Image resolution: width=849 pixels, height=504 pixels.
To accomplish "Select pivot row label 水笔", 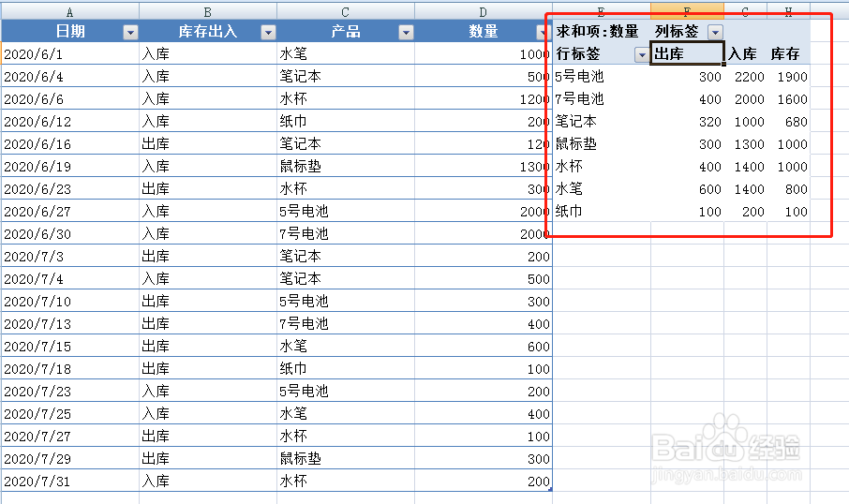I will pos(601,189).
